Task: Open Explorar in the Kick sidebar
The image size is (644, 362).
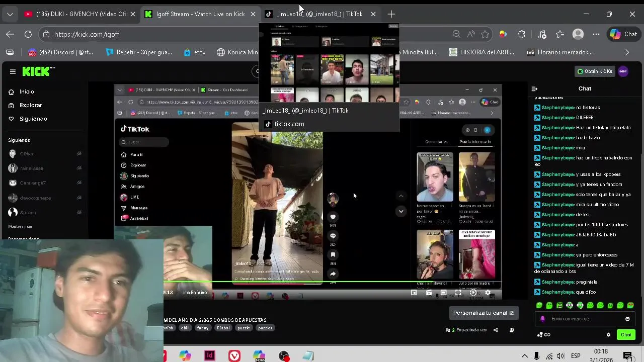Action: click(x=25, y=105)
